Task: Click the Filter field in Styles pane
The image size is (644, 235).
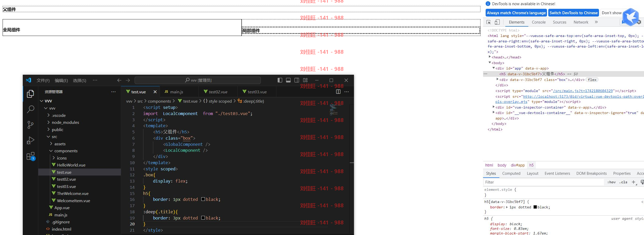Action: pos(544,182)
